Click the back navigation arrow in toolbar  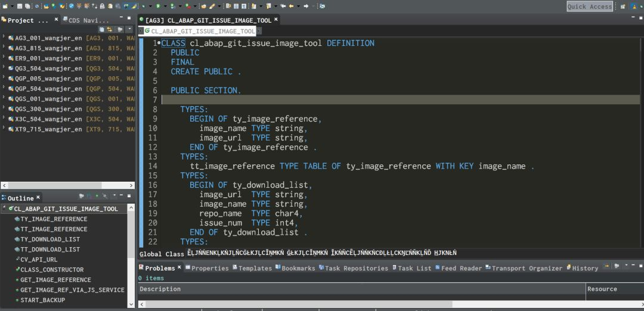pos(292,6)
